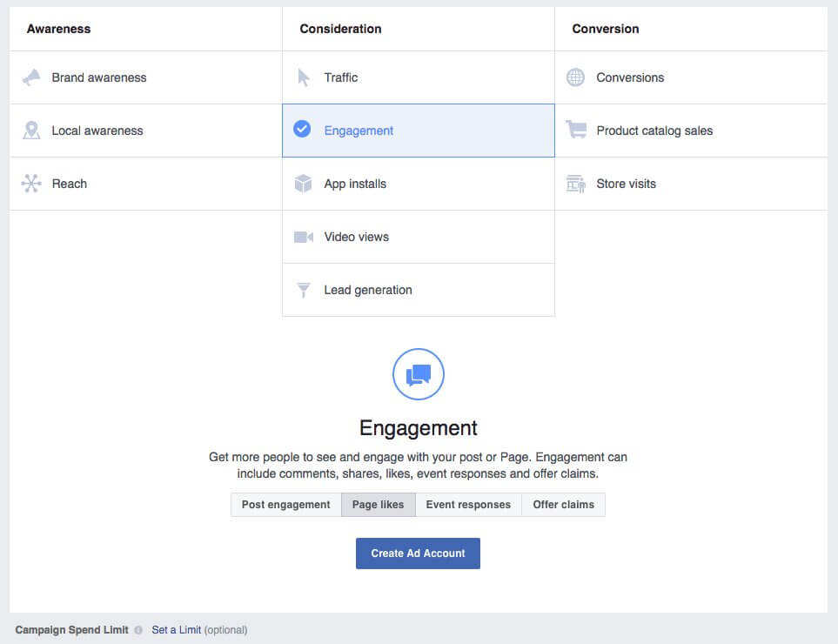Click the Store visits storefront icon

(x=575, y=184)
